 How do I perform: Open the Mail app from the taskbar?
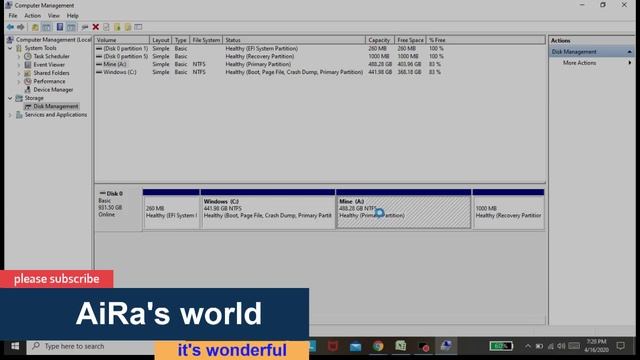[x=356, y=346]
